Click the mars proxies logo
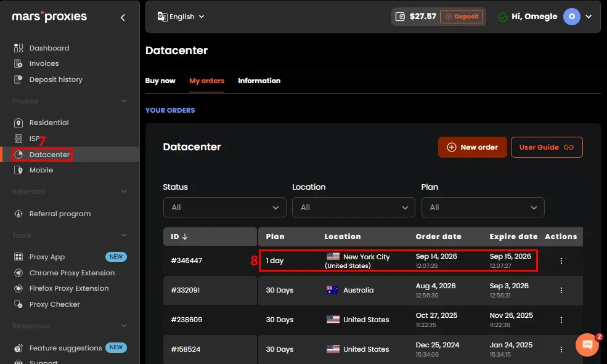Viewport: 607px width, 364px height. [49, 17]
